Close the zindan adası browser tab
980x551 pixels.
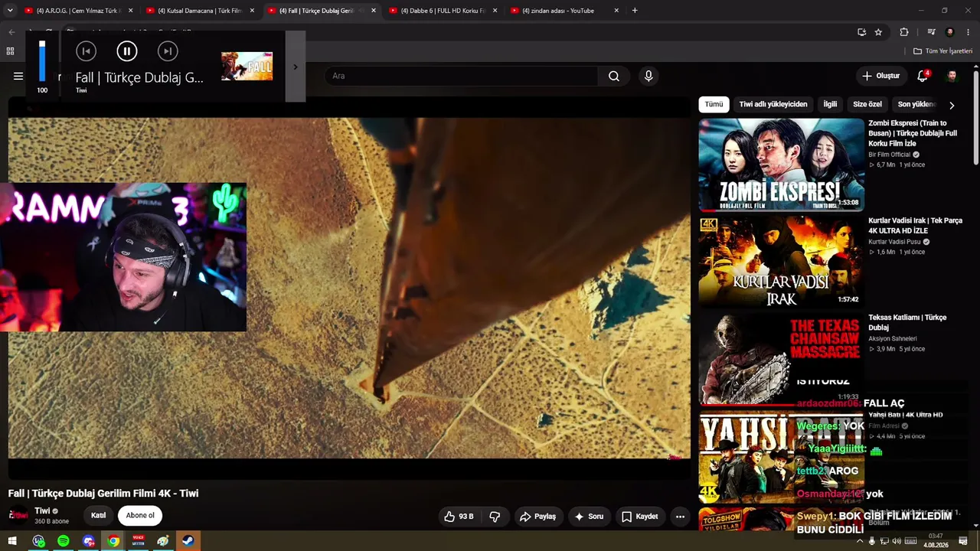click(616, 11)
